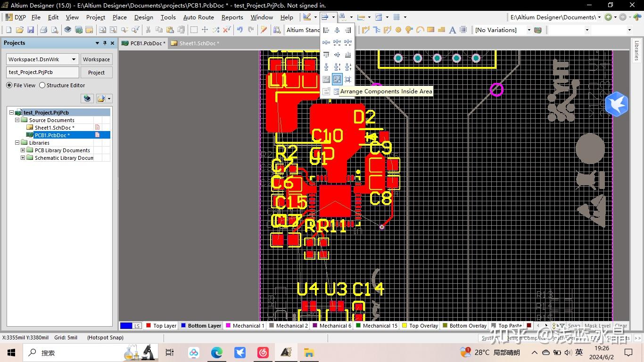
Task: Pin the Projects panel
Action: tap(105, 43)
